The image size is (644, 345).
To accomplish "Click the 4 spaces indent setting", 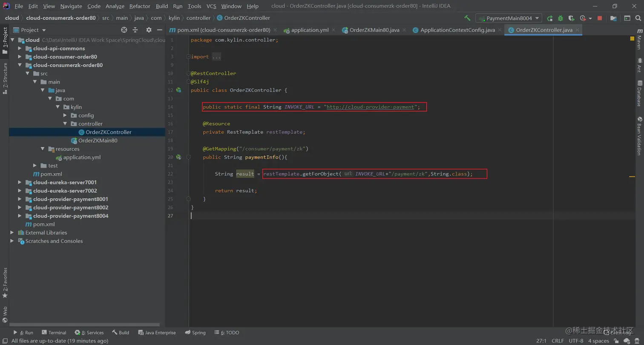I will coord(598,341).
